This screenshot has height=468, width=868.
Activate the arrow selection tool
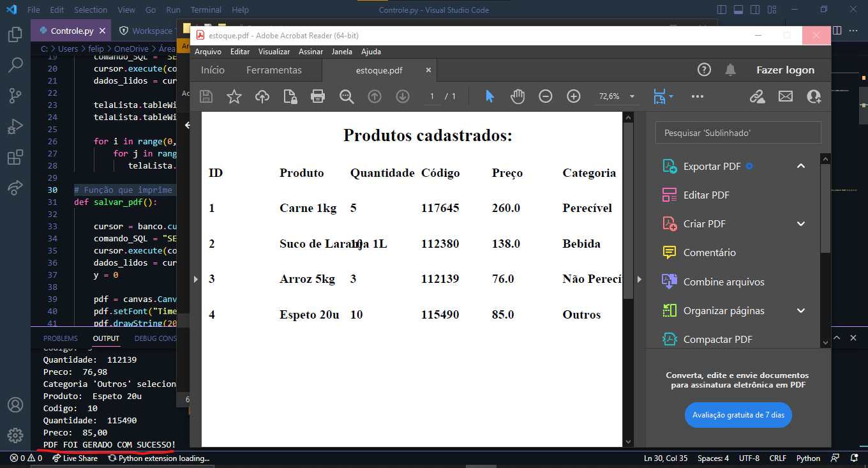[490, 96]
